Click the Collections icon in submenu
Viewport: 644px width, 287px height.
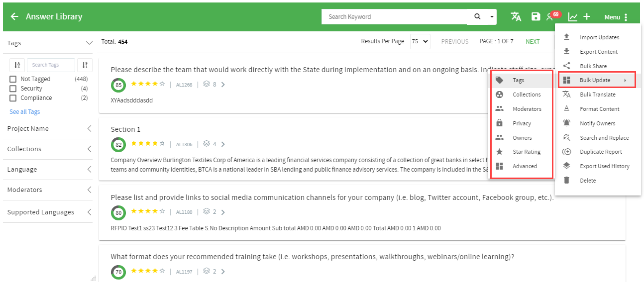click(500, 95)
